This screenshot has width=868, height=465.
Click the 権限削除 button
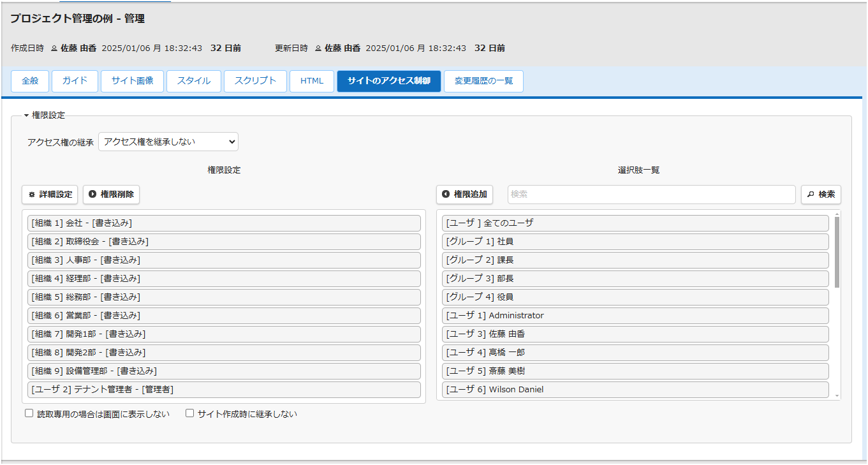tap(111, 195)
